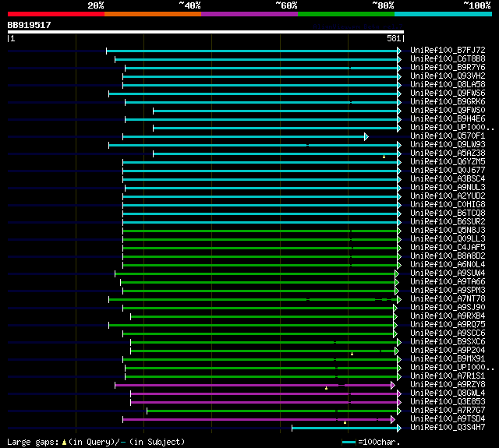Open hit UniRef100_C4JAF5
499x448 pixels.
click(448, 248)
